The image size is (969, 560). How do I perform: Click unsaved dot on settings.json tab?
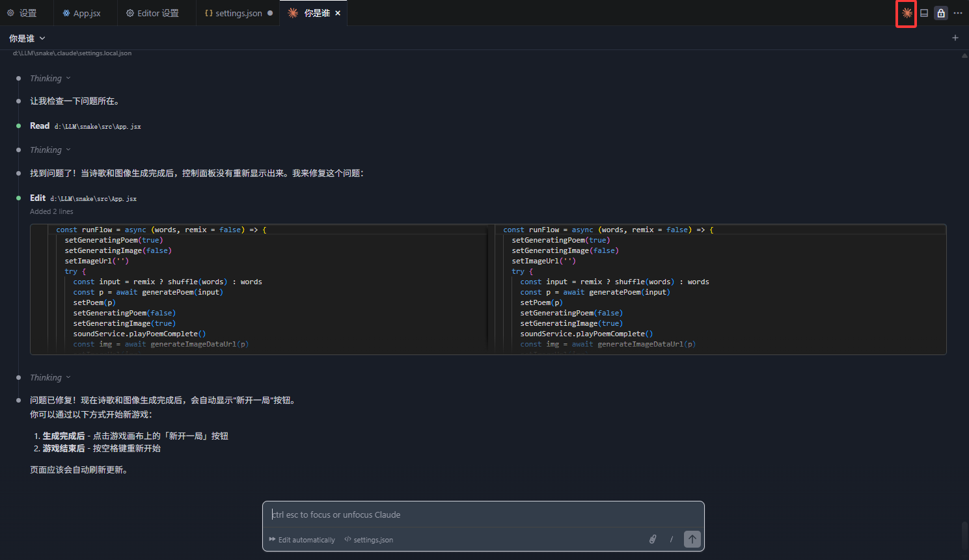tap(270, 13)
